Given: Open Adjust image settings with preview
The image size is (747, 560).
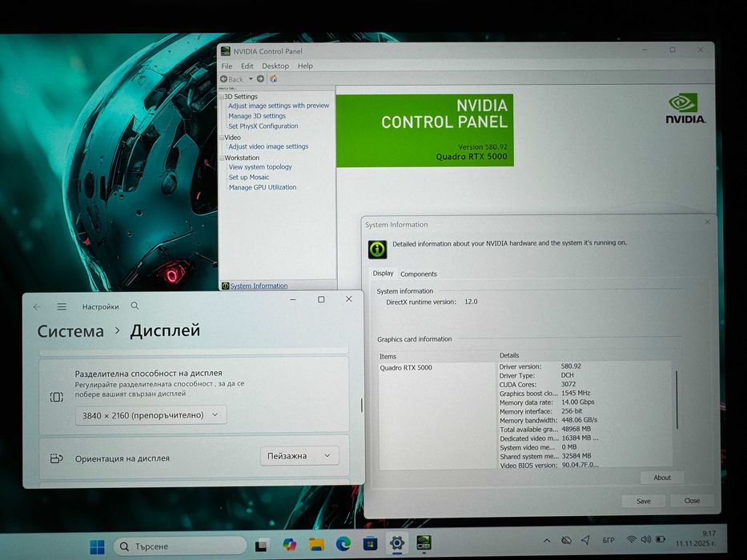Looking at the screenshot, I should click(x=279, y=106).
